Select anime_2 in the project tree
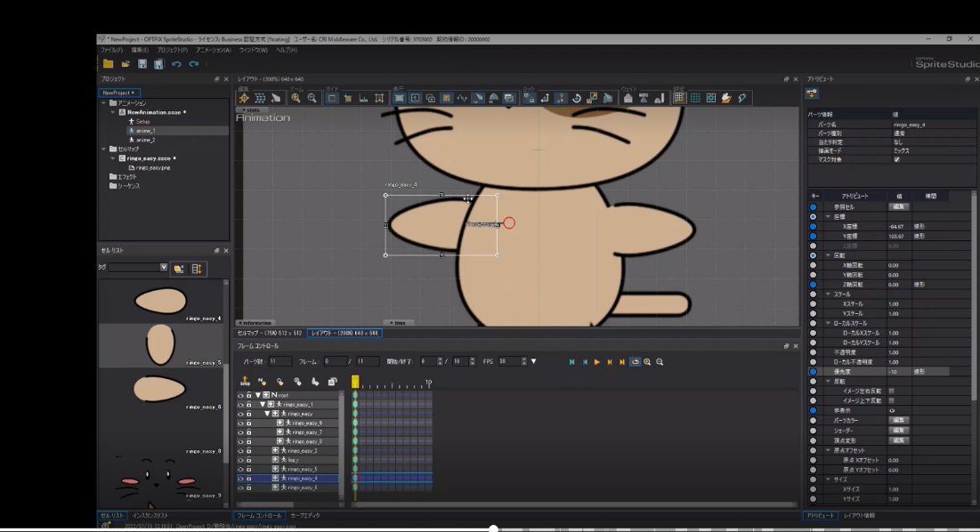The height and width of the screenshot is (532, 980). point(146,140)
